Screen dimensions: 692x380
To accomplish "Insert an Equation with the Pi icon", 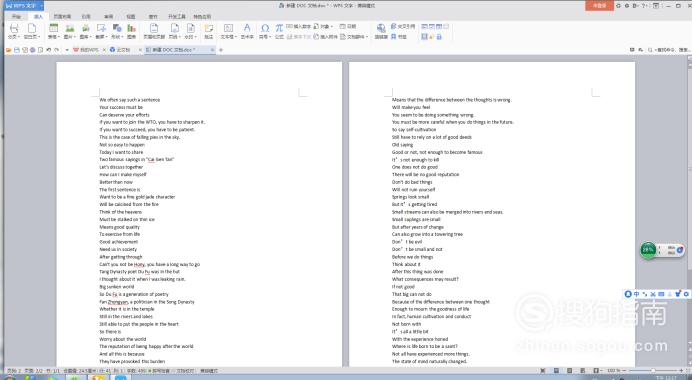I will [279, 31].
